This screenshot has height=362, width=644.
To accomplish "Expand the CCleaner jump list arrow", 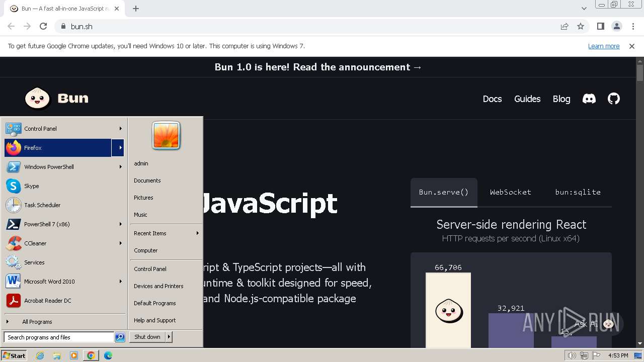I will click(120, 243).
